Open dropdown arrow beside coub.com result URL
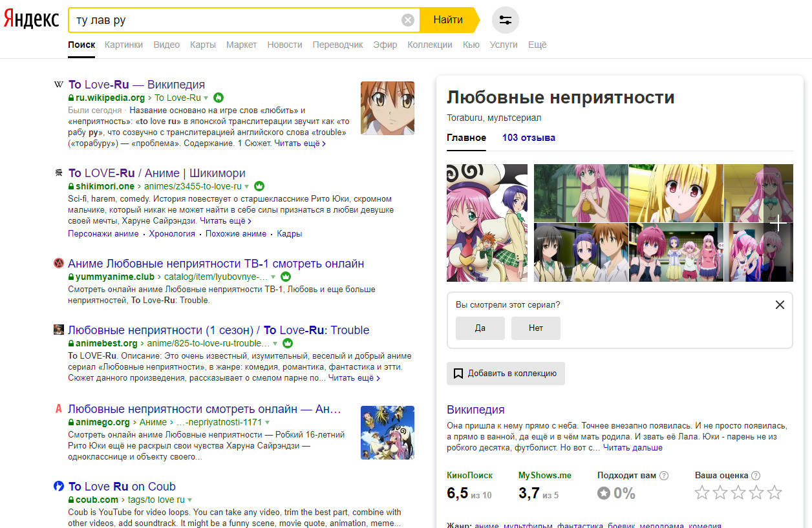 [190, 500]
